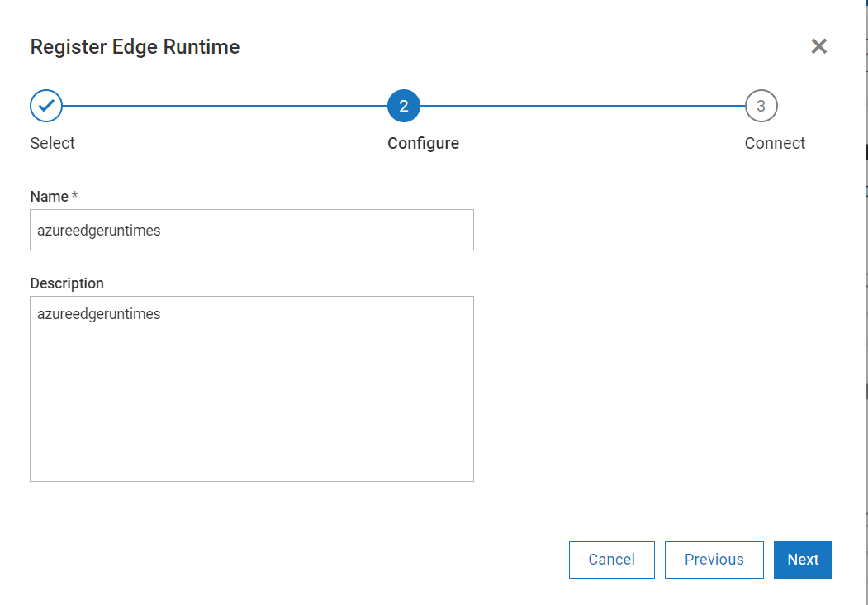868x605 pixels.
Task: Click inside the Description text area
Action: click(x=252, y=389)
